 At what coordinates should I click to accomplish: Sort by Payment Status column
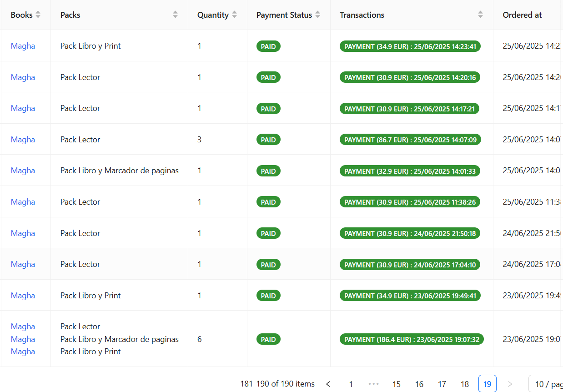pyautogui.click(x=317, y=15)
